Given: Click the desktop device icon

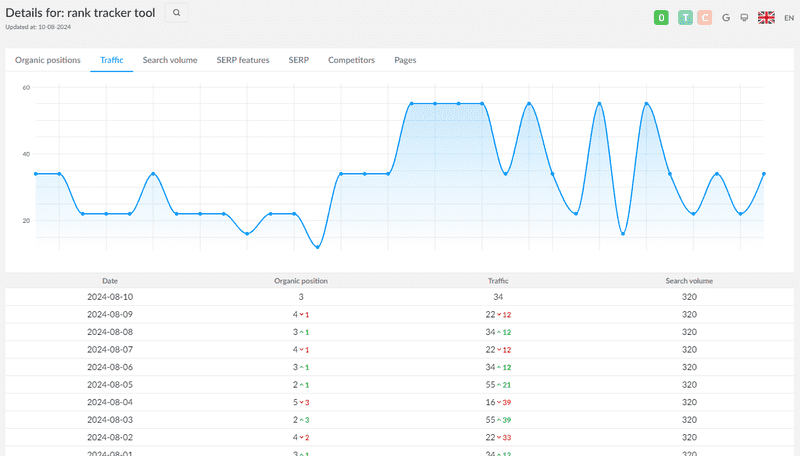Looking at the screenshot, I should (744, 18).
